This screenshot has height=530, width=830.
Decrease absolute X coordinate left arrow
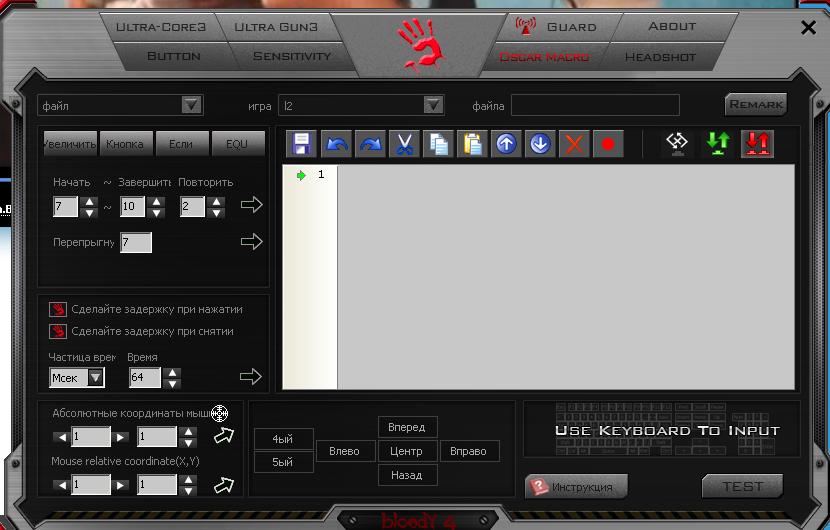tap(62, 437)
